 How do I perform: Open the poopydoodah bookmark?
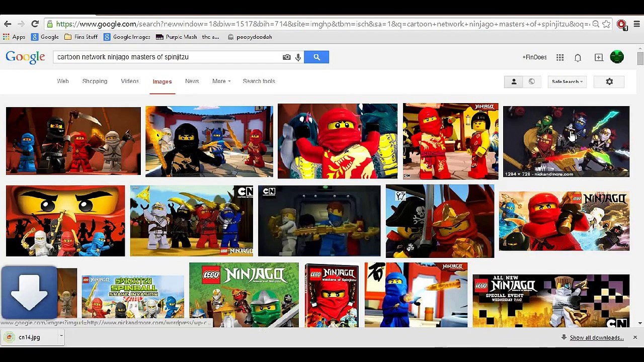tap(250, 37)
